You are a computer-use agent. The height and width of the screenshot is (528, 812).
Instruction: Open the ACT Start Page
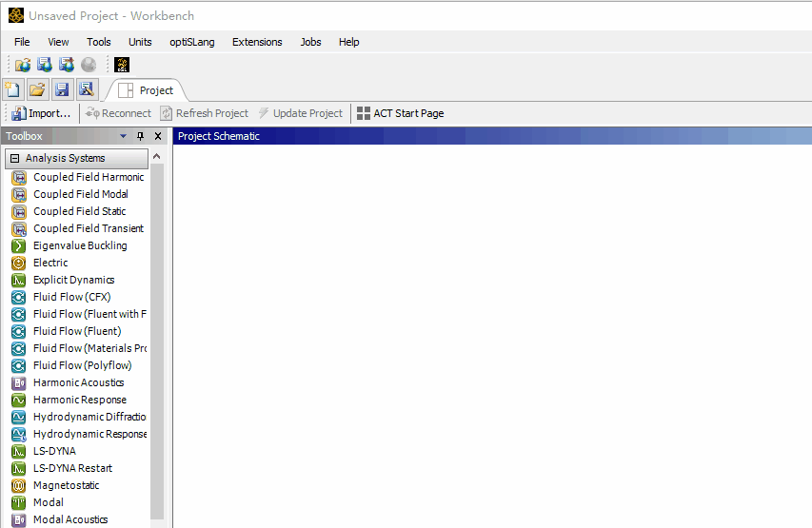(x=401, y=113)
